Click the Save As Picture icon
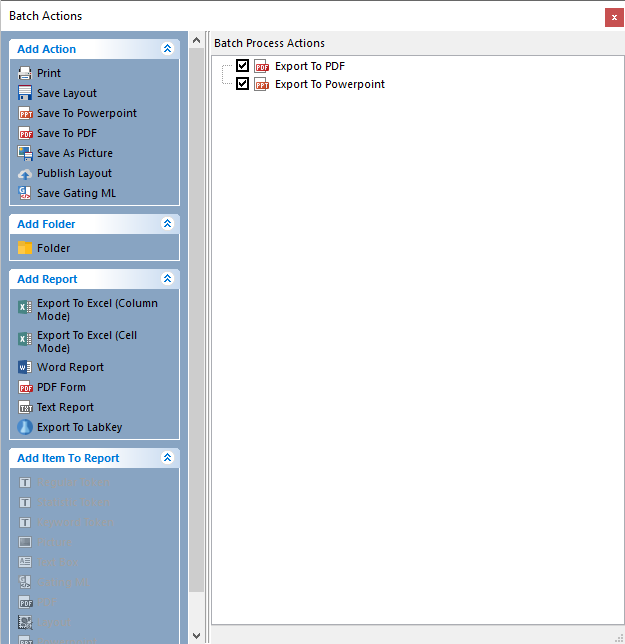The width and height of the screenshot is (625, 644). pyautogui.click(x=25, y=153)
